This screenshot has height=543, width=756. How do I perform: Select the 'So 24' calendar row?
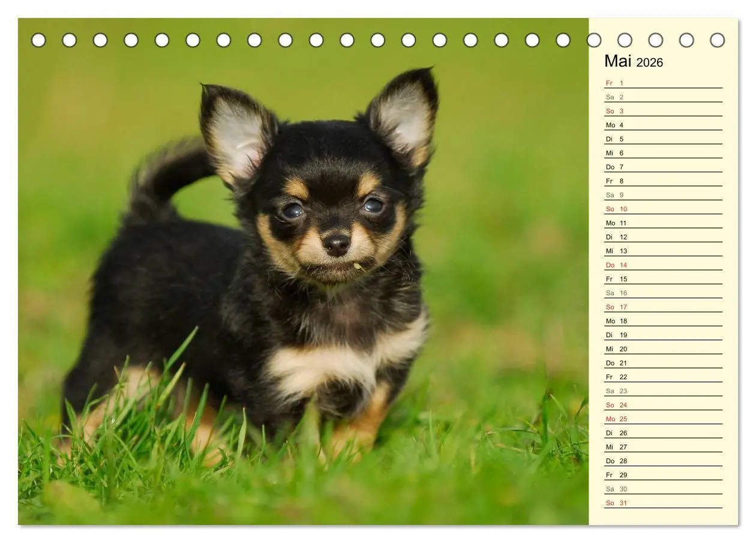(x=663, y=405)
